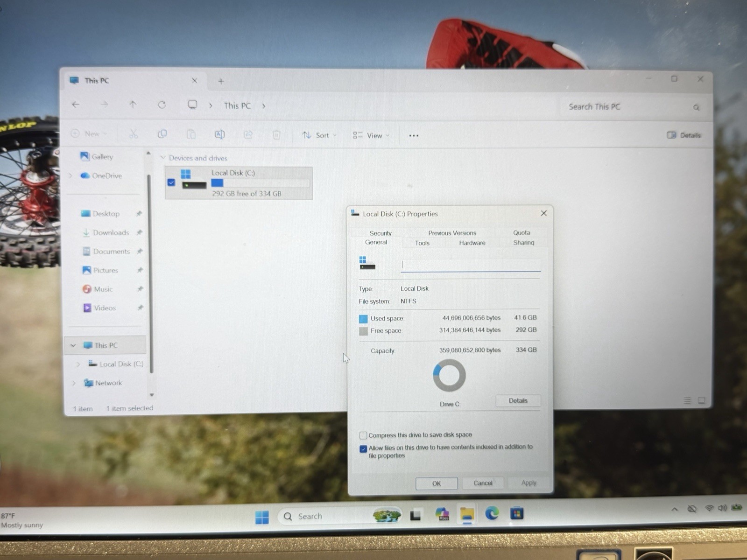Open Music in the sidebar
This screenshot has height=560, width=747.
[x=103, y=289]
